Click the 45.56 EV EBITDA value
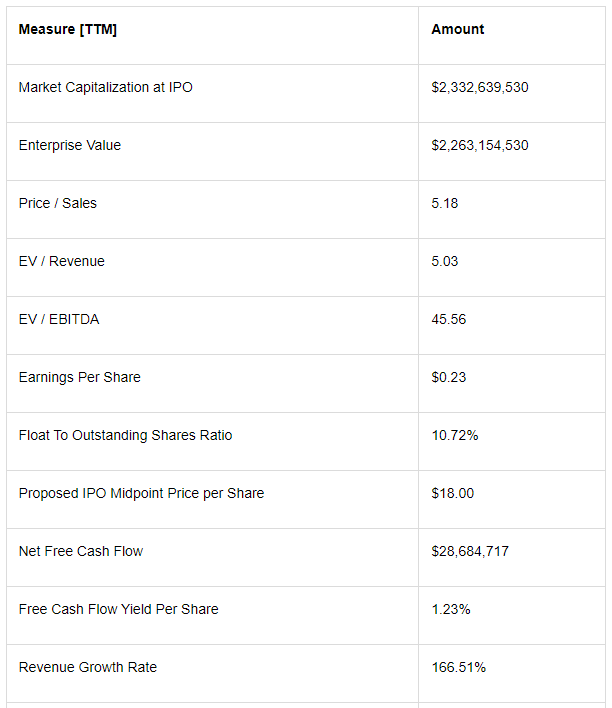This screenshot has height=708, width=612. tap(448, 319)
